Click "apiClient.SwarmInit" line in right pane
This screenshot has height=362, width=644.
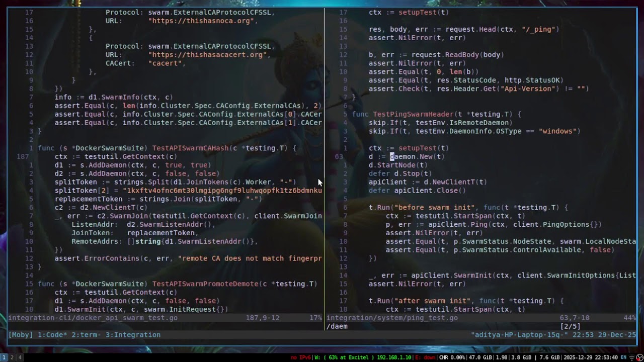coord(502,276)
